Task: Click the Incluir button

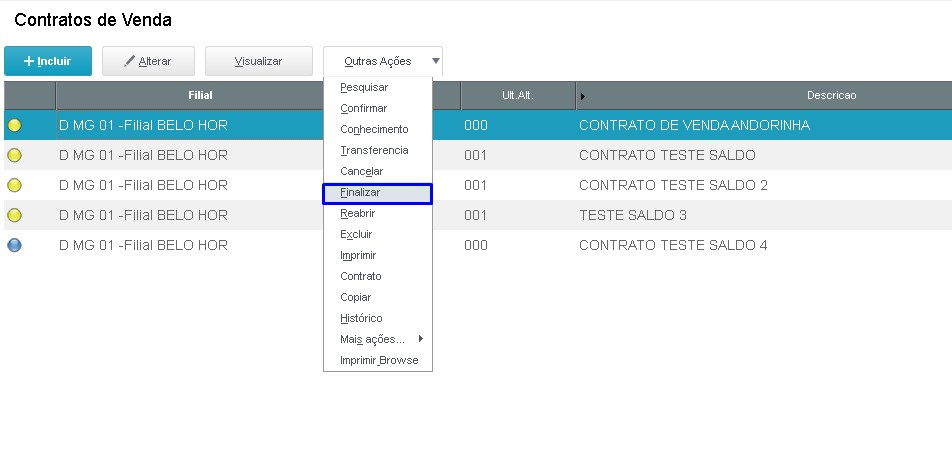Action: click(x=48, y=61)
